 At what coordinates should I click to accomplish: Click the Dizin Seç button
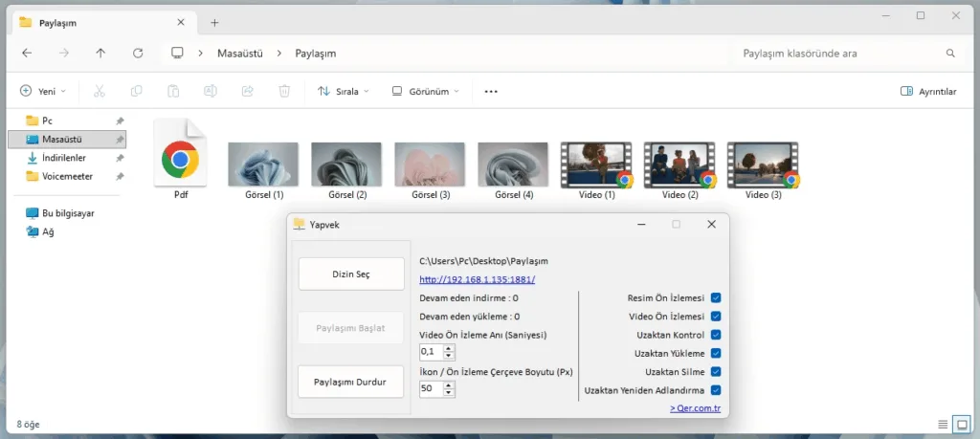[350, 274]
